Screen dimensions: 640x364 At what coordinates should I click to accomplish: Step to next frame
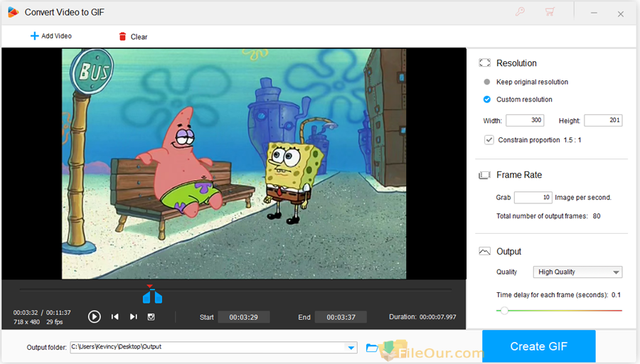(x=134, y=316)
